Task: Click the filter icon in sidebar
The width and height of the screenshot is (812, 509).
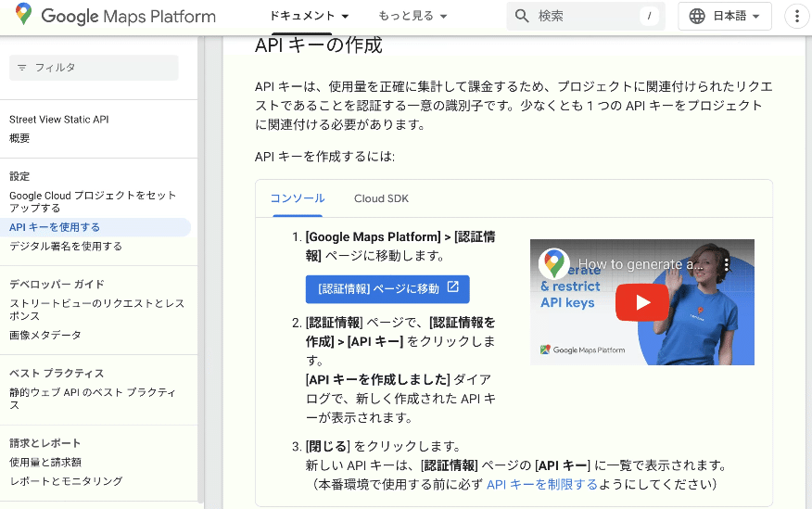Action: [22, 68]
